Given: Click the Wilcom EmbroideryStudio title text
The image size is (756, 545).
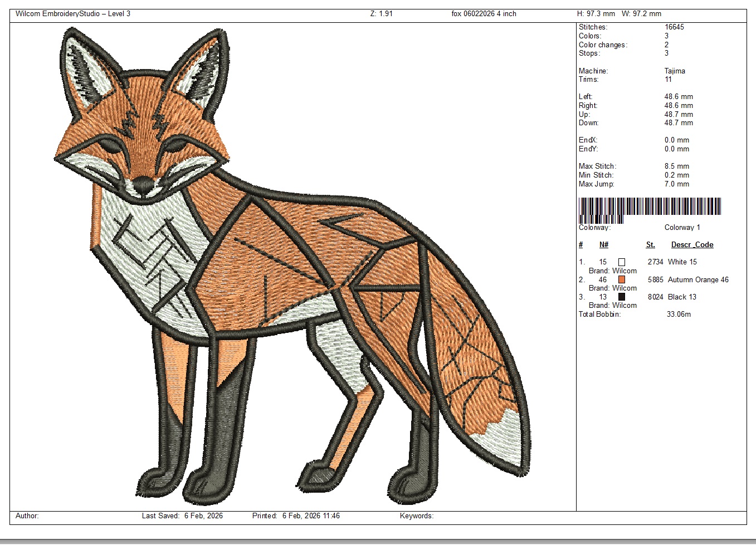Looking at the screenshot, I should pos(72,14).
